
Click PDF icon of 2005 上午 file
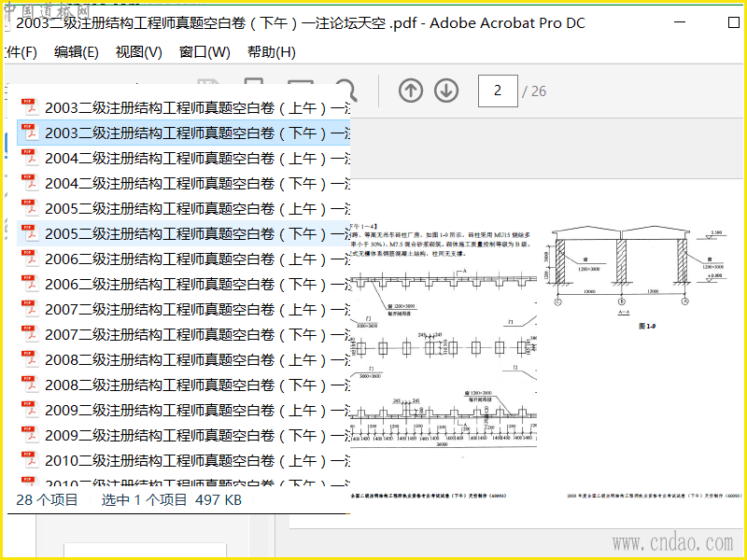(x=30, y=208)
